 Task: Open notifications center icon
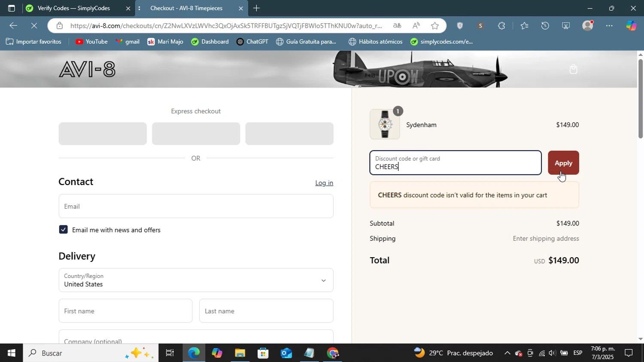pyautogui.click(x=629, y=353)
